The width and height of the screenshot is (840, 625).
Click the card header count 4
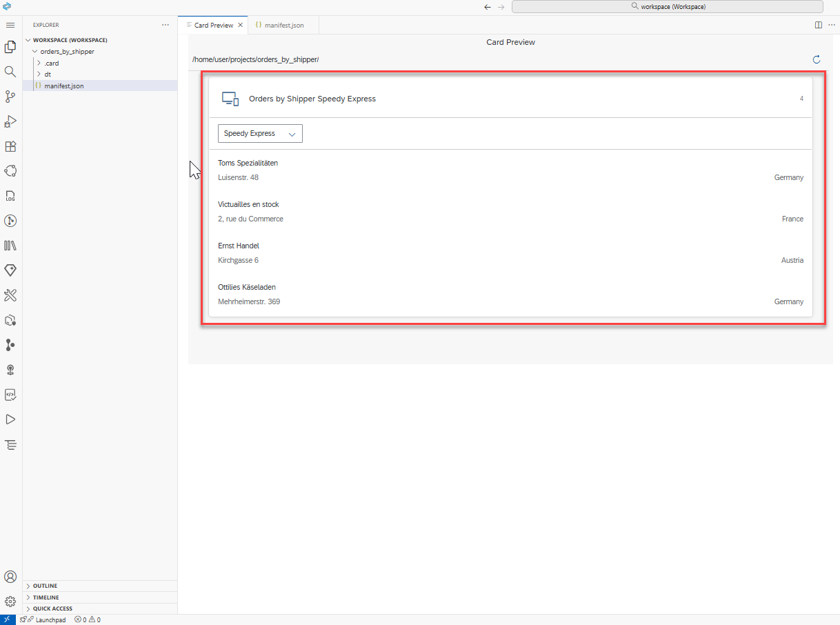(x=801, y=99)
